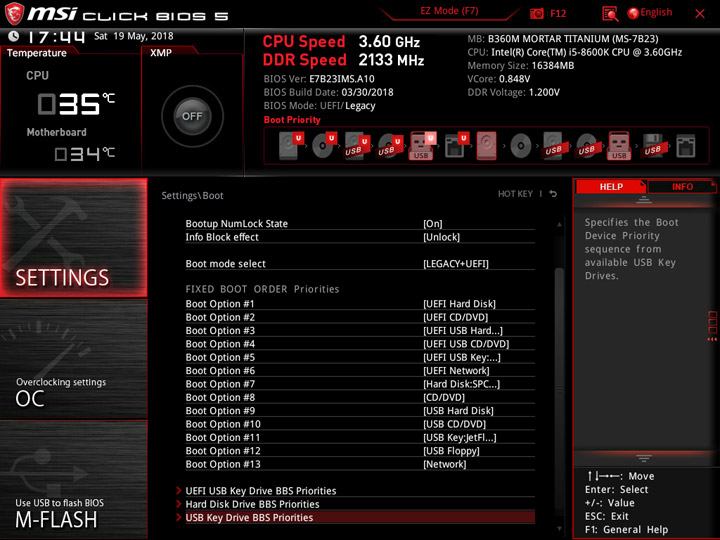
Task: Take a screenshot with the F12 camera icon
Action: [x=536, y=13]
